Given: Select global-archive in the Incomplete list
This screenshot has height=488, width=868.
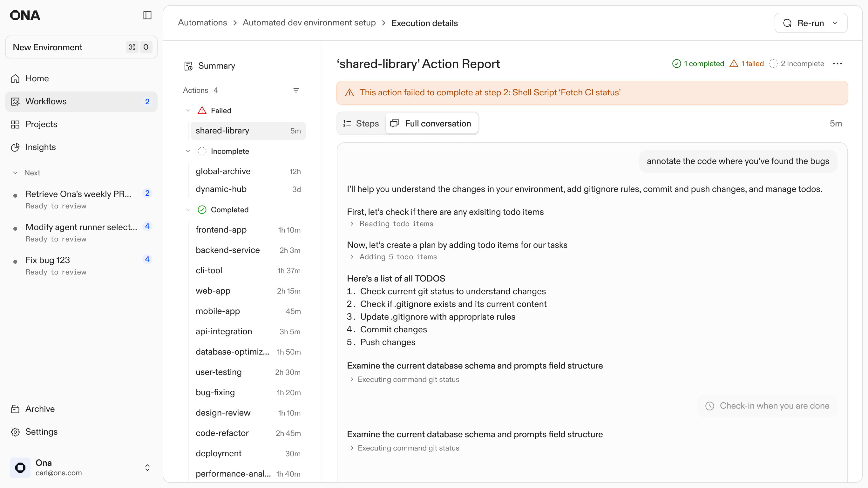Looking at the screenshot, I should pos(223,172).
